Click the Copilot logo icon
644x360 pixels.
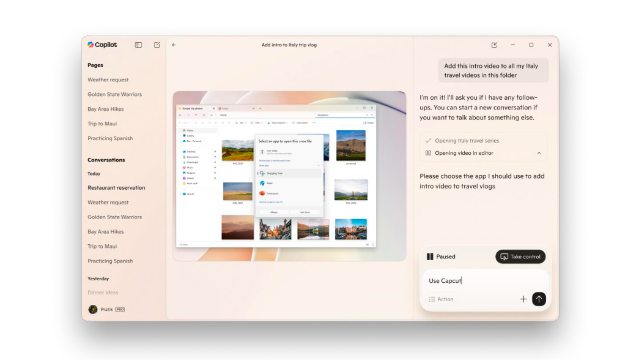click(91, 45)
